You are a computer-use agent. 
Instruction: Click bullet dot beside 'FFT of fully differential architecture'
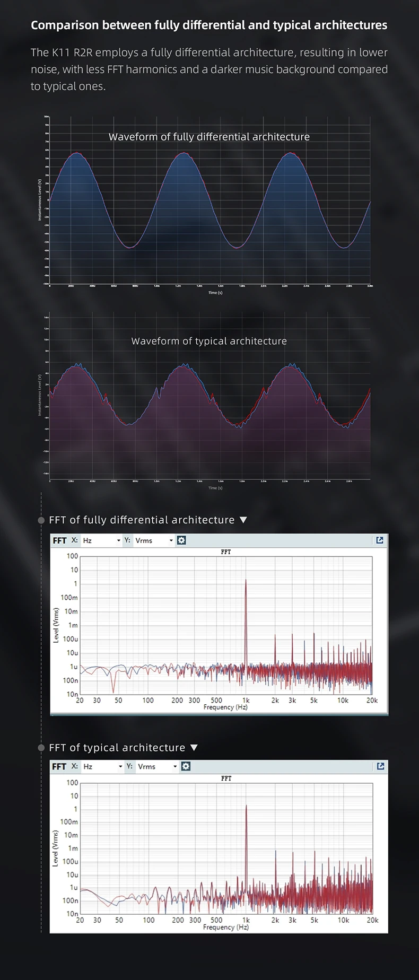pyautogui.click(x=41, y=520)
